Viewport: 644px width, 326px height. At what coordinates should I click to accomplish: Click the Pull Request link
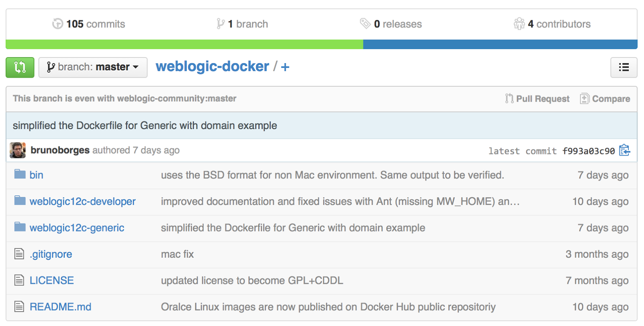pos(537,99)
